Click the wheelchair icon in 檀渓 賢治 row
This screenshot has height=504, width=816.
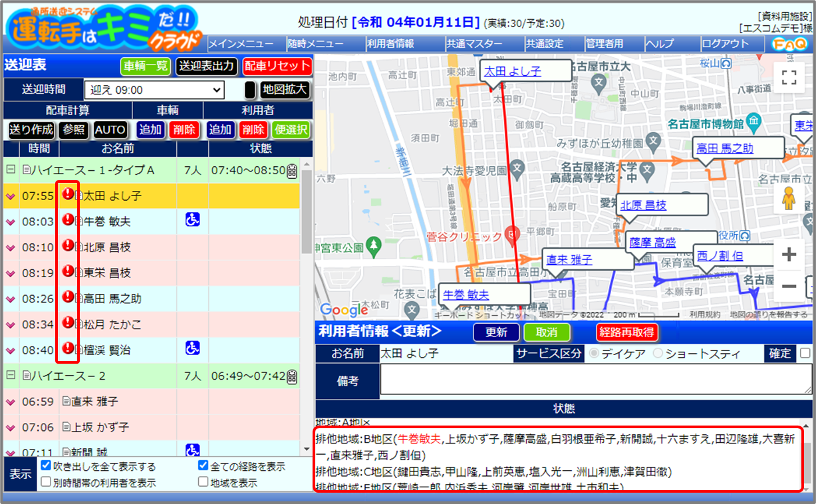pyautogui.click(x=192, y=348)
